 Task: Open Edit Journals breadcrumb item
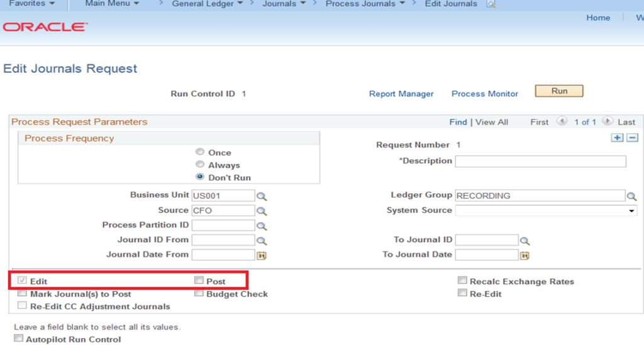click(x=451, y=4)
